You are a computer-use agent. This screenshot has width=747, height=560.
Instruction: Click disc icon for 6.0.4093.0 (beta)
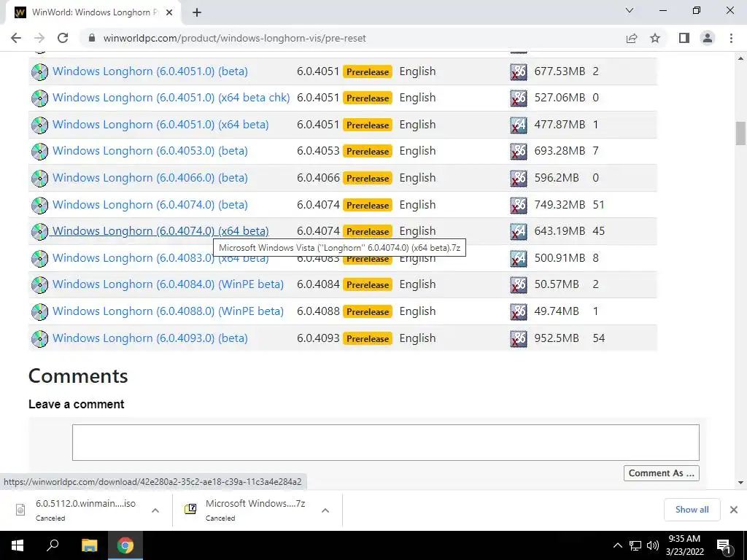click(x=39, y=338)
